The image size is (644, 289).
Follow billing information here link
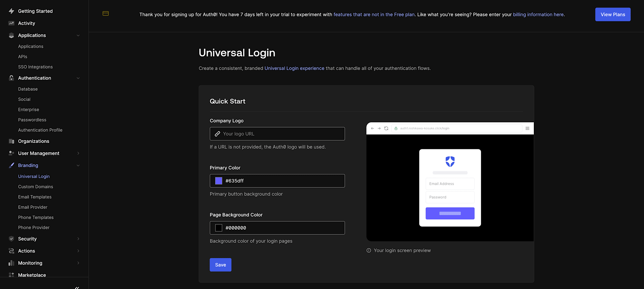click(x=538, y=15)
